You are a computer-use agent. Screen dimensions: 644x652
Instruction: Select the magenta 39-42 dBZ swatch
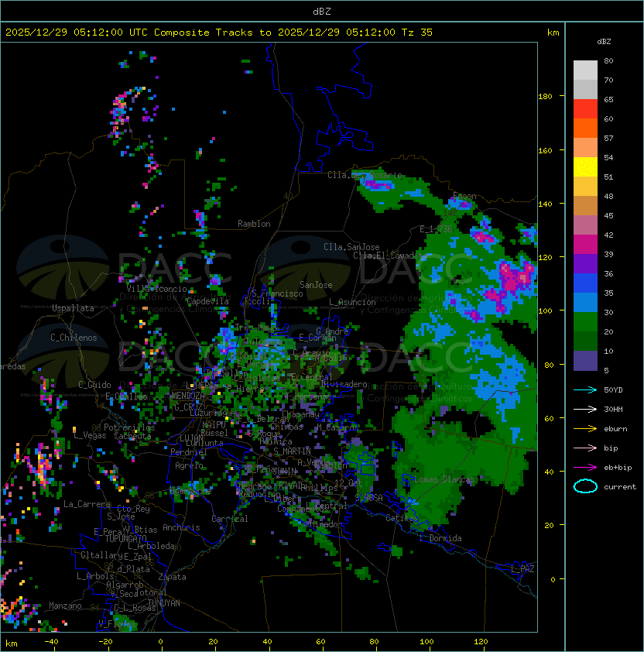585,245
